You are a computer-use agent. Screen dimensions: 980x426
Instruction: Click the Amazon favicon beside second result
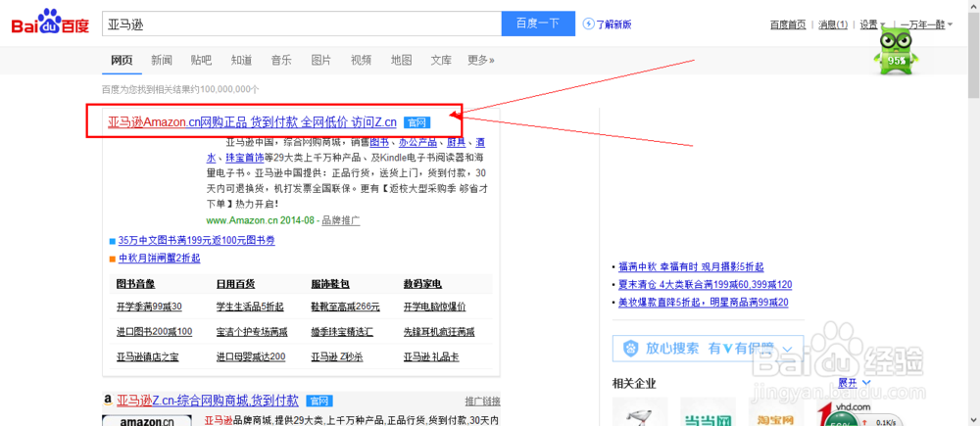108,400
